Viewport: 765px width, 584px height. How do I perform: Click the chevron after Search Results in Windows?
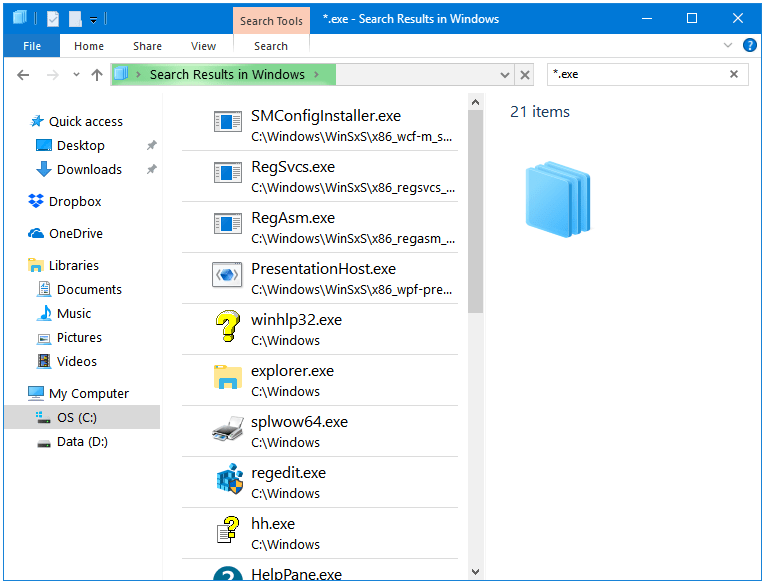pyautogui.click(x=316, y=74)
